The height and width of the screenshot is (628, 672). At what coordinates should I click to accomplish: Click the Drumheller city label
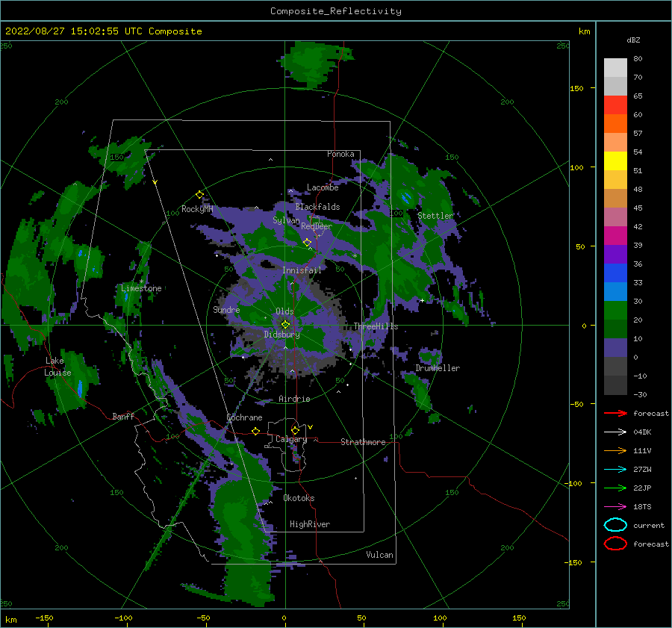[438, 368]
